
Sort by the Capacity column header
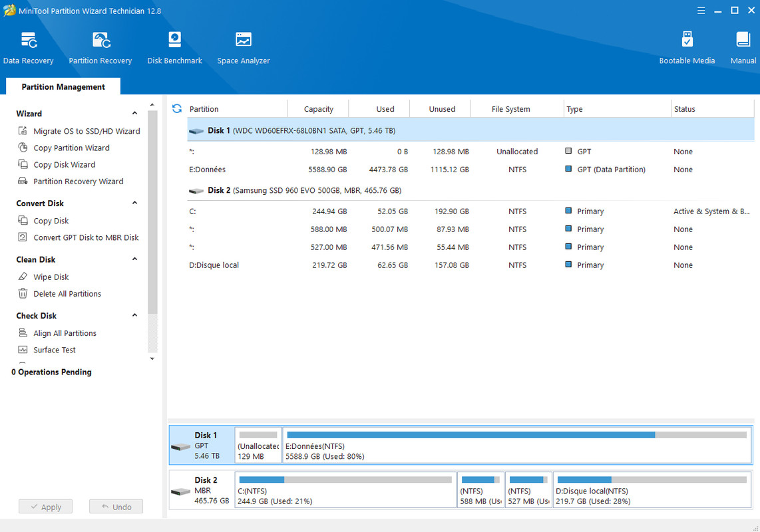(319, 109)
